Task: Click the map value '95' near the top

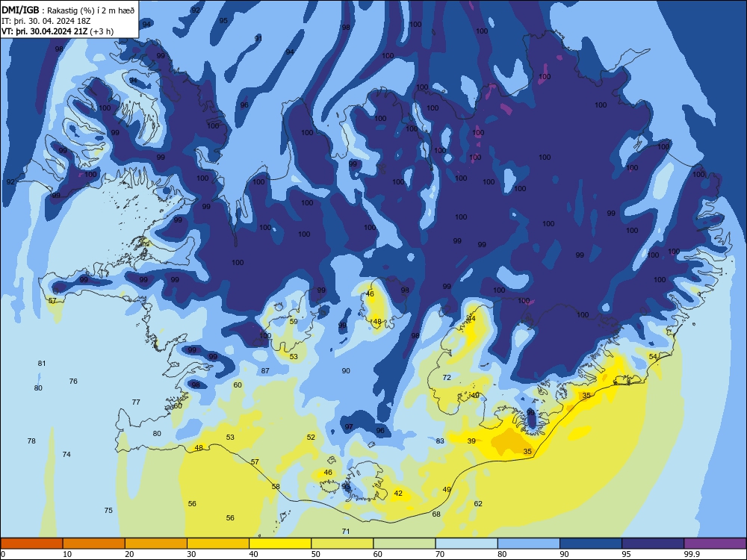Action: (223, 20)
